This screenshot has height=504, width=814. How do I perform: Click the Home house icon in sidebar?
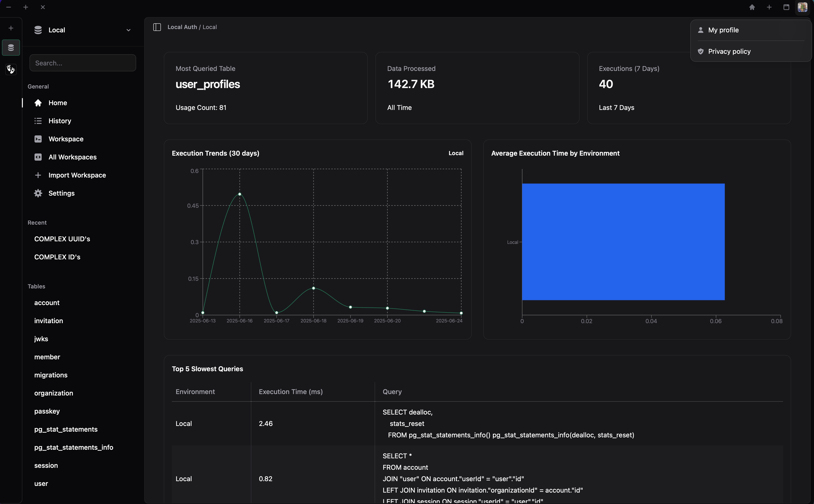pos(38,103)
